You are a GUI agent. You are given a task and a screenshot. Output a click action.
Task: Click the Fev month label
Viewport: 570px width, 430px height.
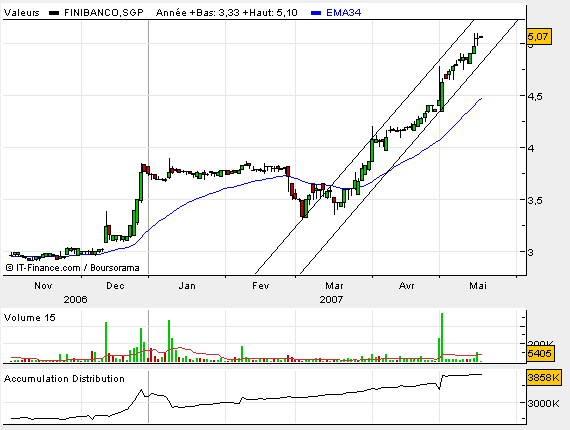pos(261,286)
